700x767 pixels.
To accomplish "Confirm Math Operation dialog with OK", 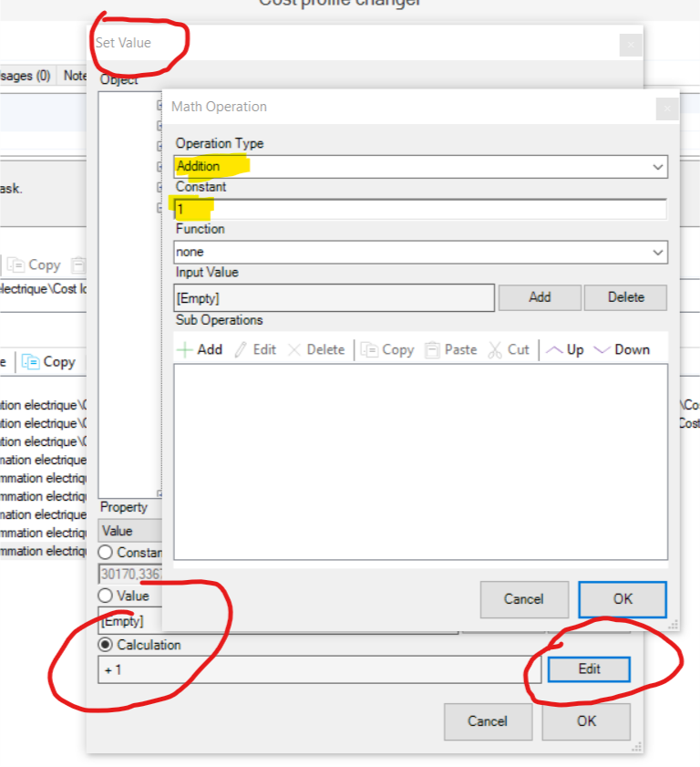I will pos(622,599).
